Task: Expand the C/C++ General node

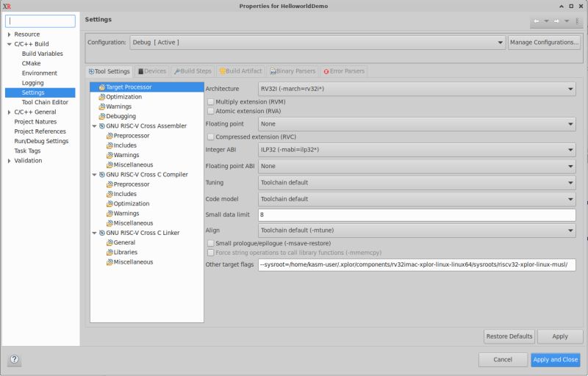Action: tap(9, 112)
